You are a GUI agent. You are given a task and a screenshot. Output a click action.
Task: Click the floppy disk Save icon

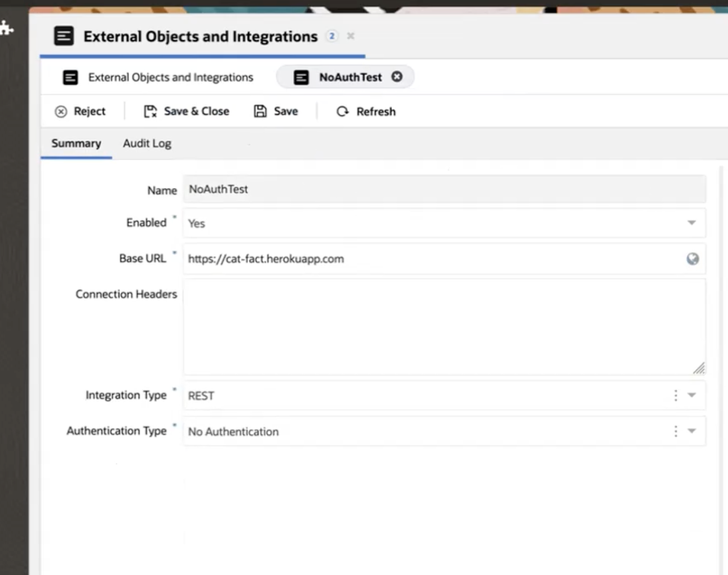point(259,111)
